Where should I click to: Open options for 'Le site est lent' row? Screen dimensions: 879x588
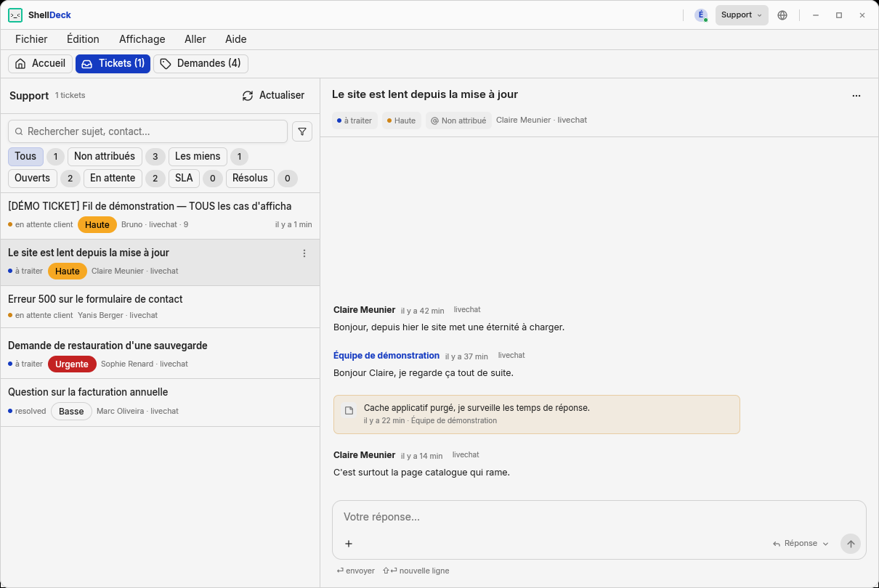tap(304, 253)
